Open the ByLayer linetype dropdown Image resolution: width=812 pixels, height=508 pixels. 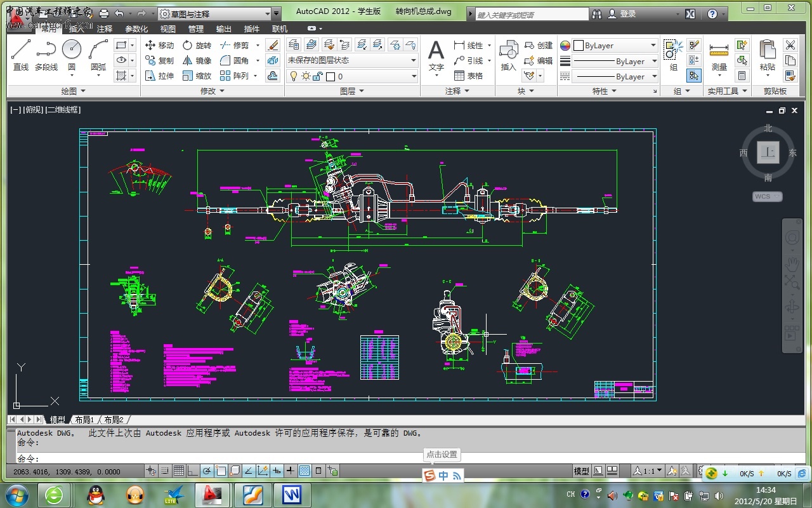point(615,76)
